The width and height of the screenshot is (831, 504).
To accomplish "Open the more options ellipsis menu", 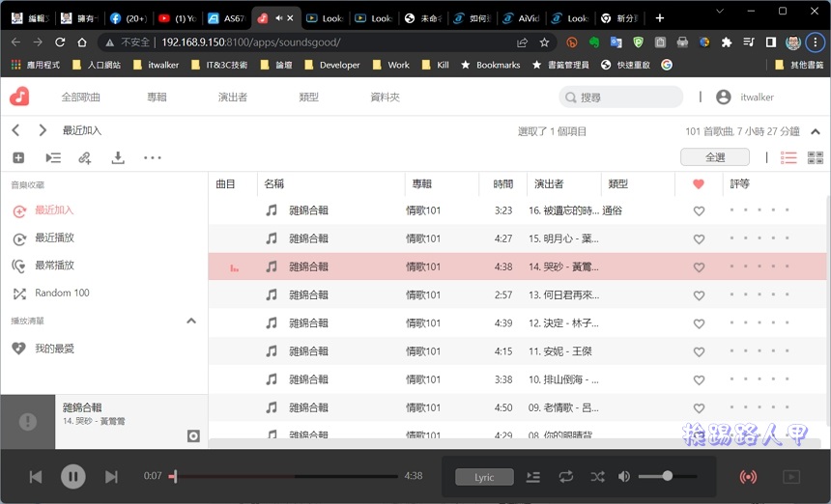I will tap(152, 157).
